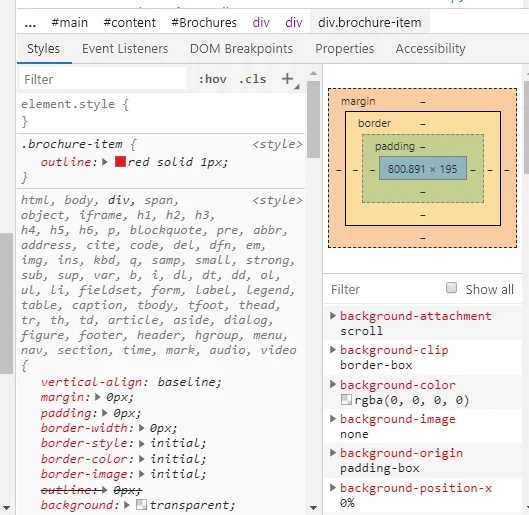Click the ellipsis breadcrumb overflow icon

point(30,24)
